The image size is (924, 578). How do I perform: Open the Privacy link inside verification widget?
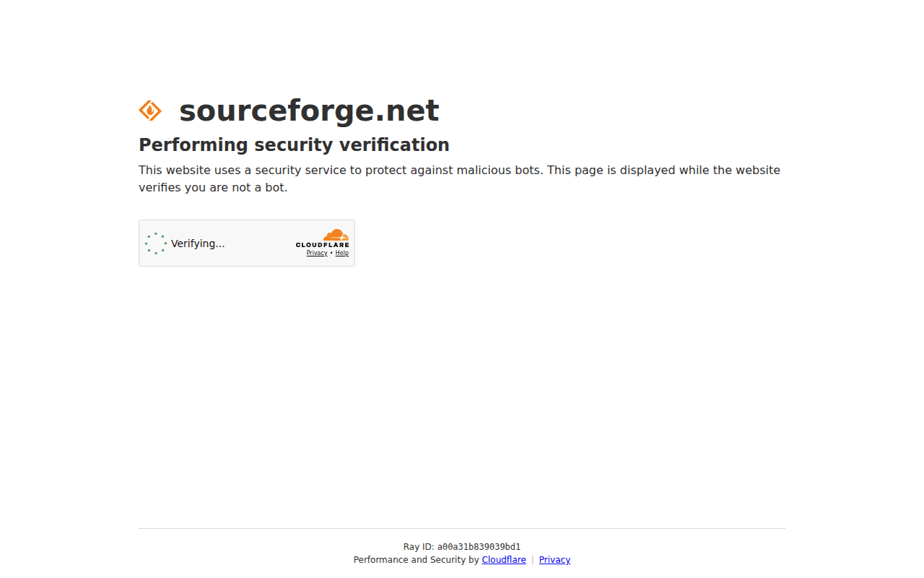[317, 253]
